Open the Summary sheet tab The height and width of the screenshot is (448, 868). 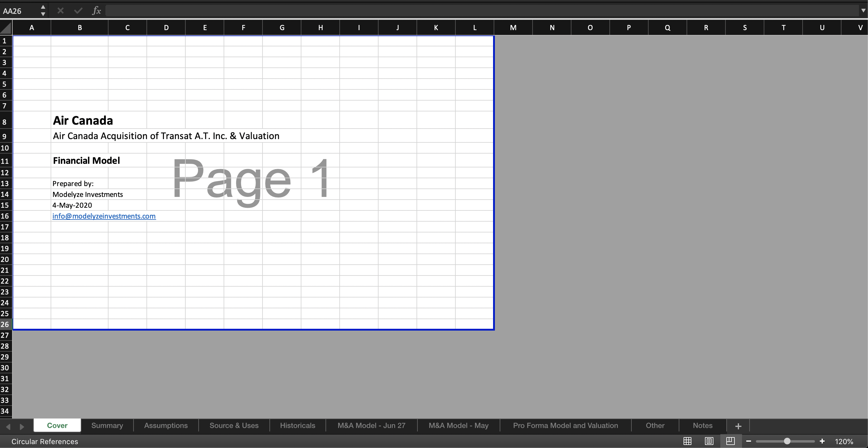[x=107, y=425]
